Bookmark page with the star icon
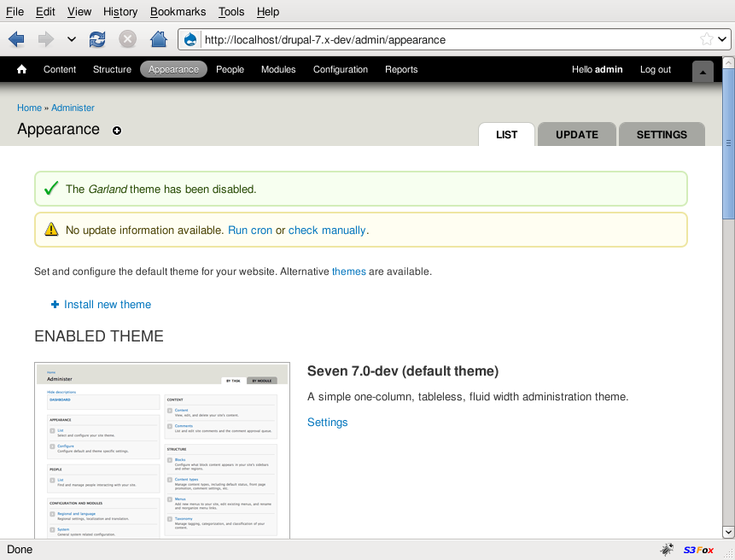The image size is (735, 560). (x=706, y=39)
